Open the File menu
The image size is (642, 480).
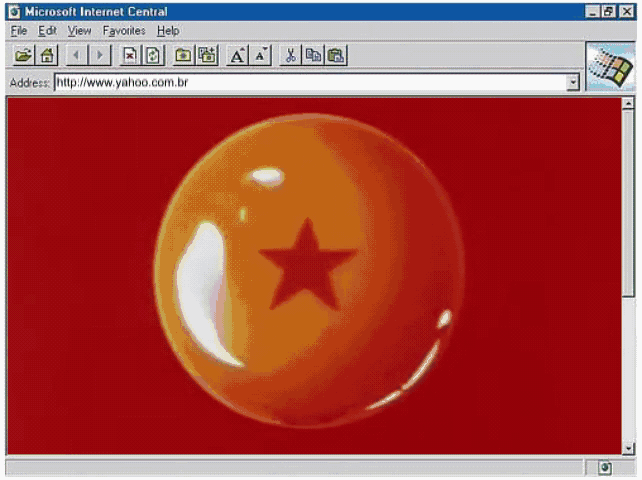coord(19,31)
